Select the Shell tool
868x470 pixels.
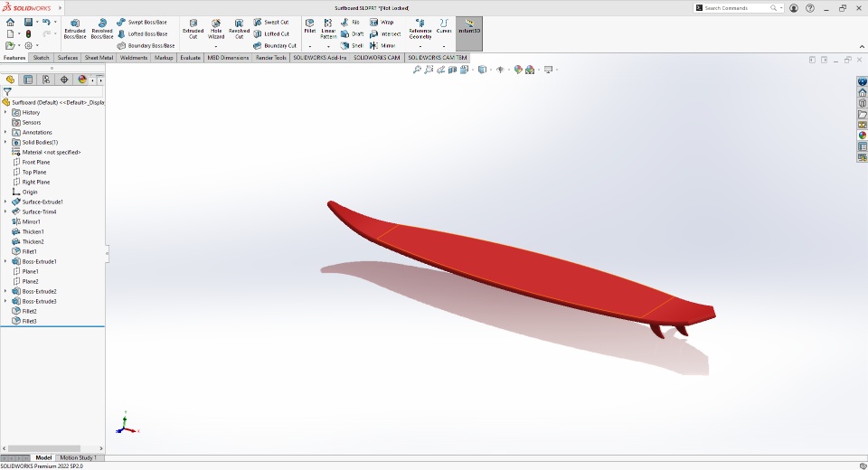[x=352, y=45]
